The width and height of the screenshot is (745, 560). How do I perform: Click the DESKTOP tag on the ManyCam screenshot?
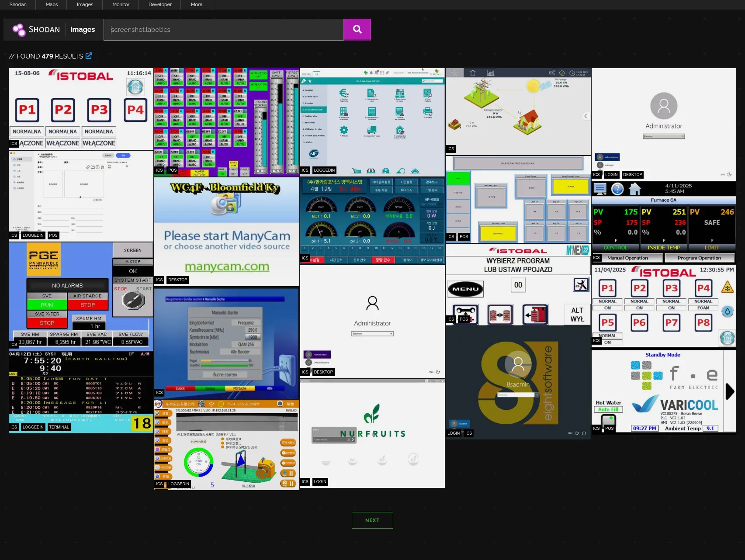tap(178, 280)
